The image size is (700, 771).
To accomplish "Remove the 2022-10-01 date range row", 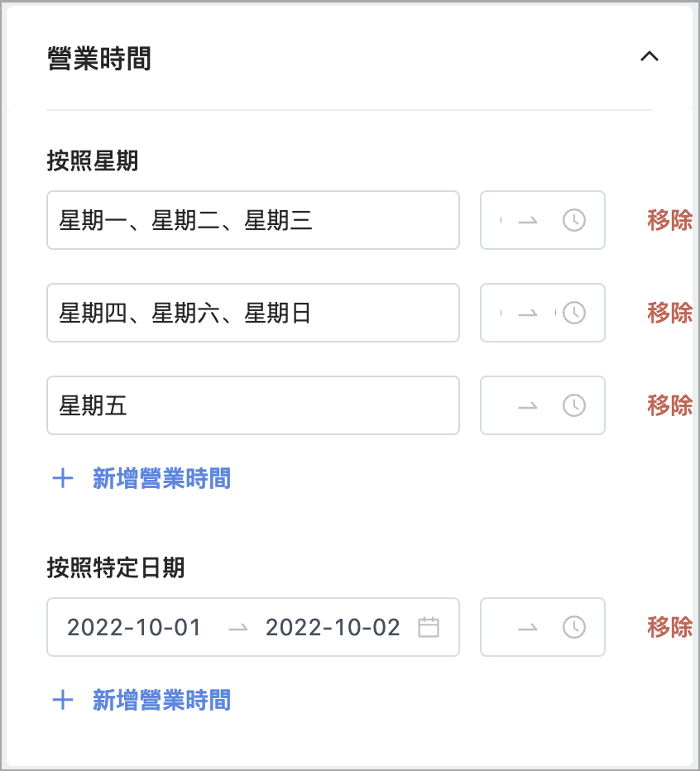I will coord(669,627).
